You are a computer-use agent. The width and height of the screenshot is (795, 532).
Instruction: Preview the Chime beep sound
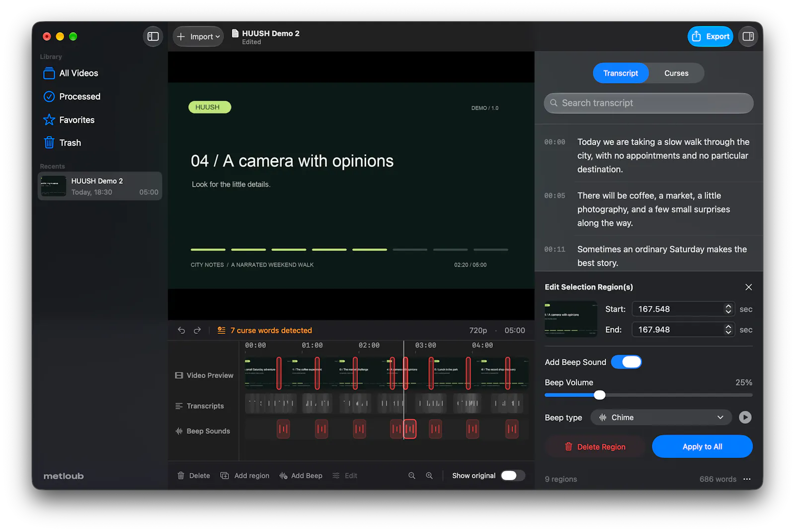click(x=745, y=417)
